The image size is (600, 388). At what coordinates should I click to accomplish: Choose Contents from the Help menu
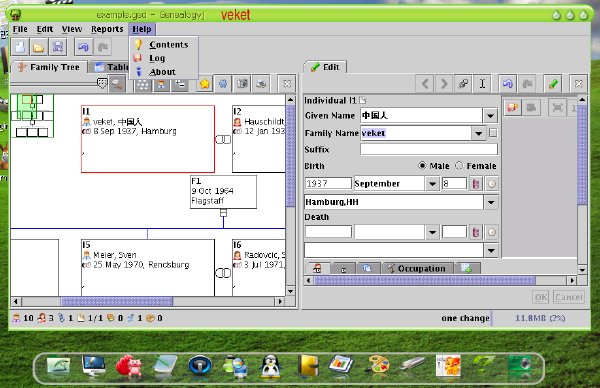pyautogui.click(x=164, y=45)
